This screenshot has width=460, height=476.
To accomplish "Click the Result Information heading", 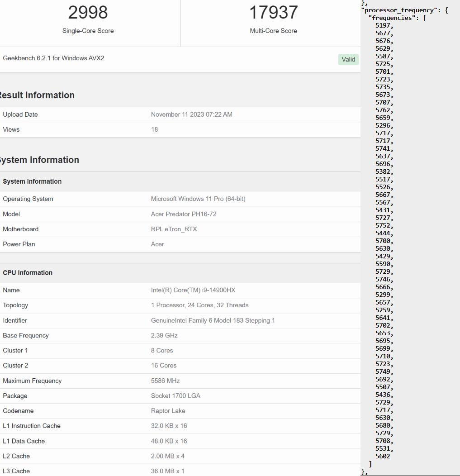I will pos(36,95).
